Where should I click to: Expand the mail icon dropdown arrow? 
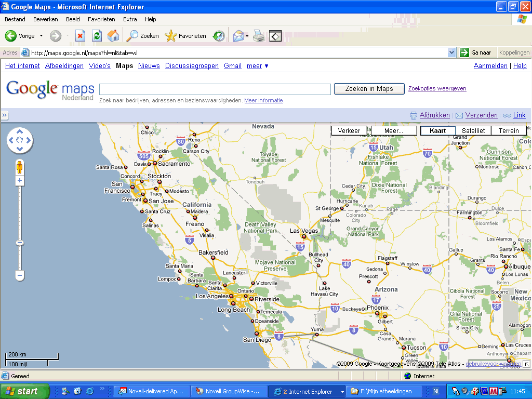coord(247,36)
